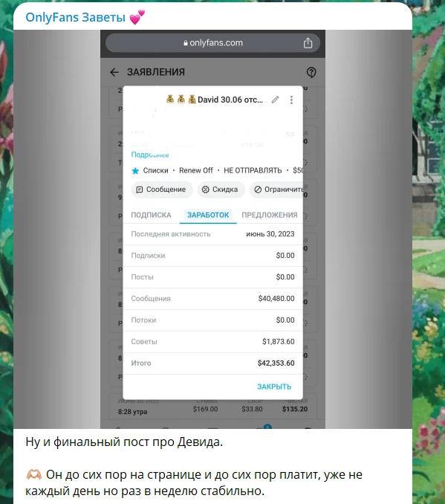Open the three-dot menu beside David
This screenshot has width=445, height=504.
tap(291, 100)
